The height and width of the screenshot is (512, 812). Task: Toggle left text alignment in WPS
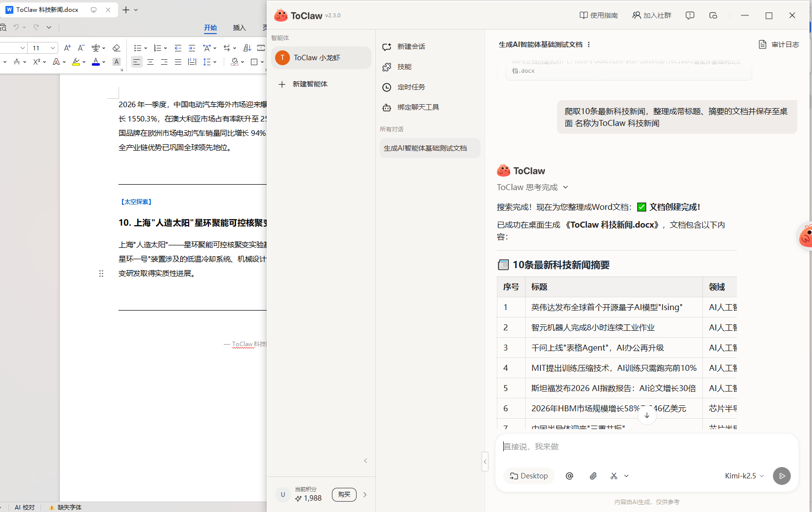point(136,62)
